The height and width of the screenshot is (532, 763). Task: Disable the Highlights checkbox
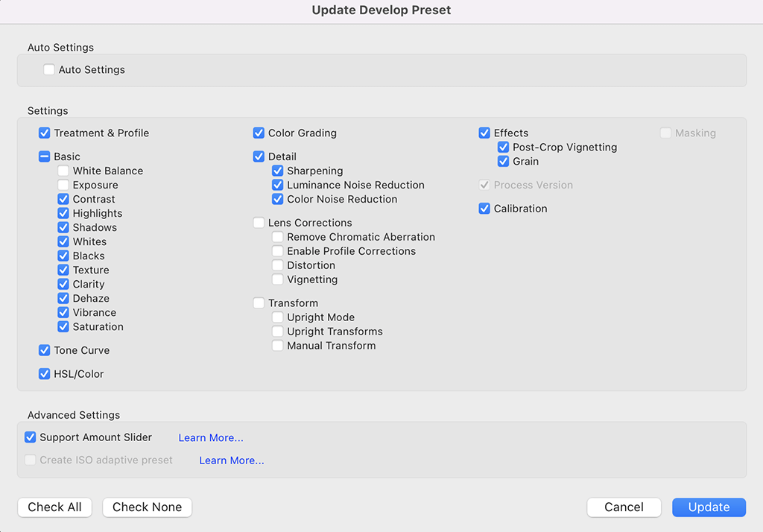click(63, 213)
